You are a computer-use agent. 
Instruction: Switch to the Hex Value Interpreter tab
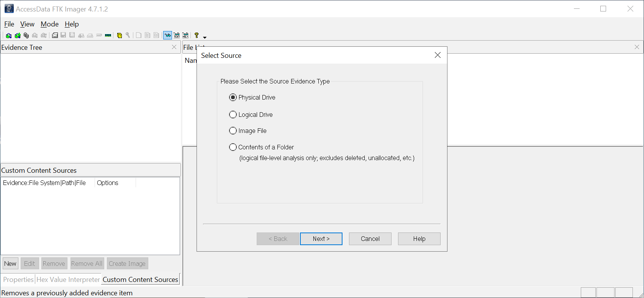(x=68, y=280)
